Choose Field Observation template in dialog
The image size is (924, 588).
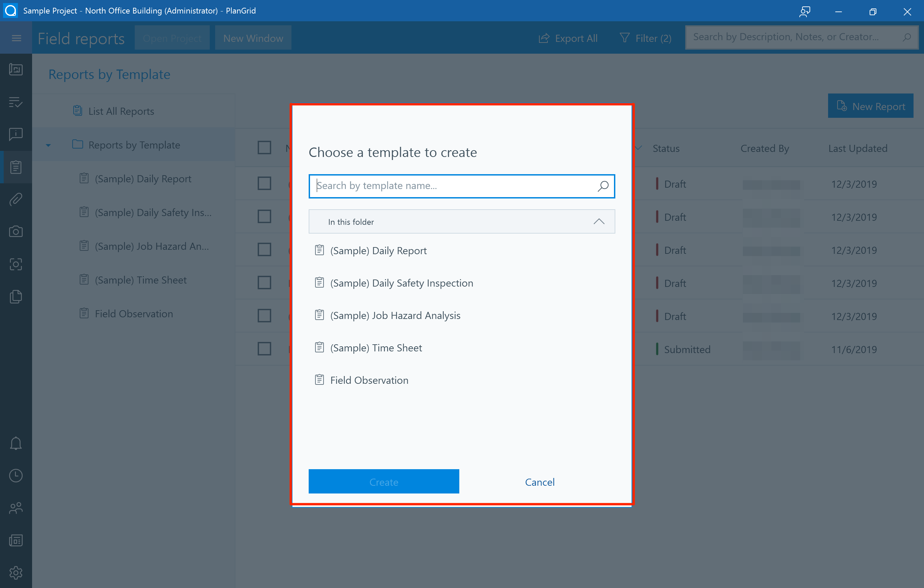(x=462, y=380)
